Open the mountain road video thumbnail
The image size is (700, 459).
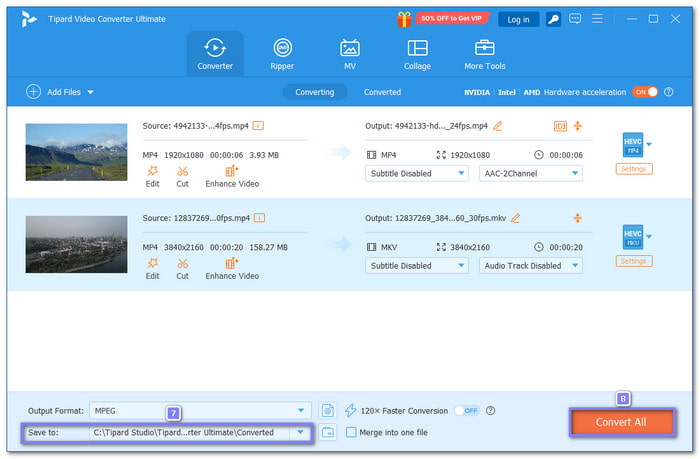point(76,152)
